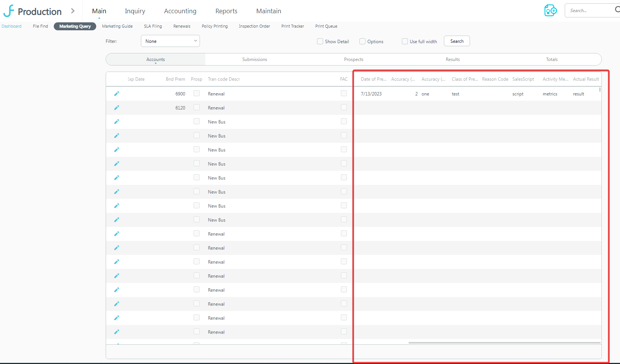The width and height of the screenshot is (620, 364).
Task: Open the File Find page
Action: (41, 26)
